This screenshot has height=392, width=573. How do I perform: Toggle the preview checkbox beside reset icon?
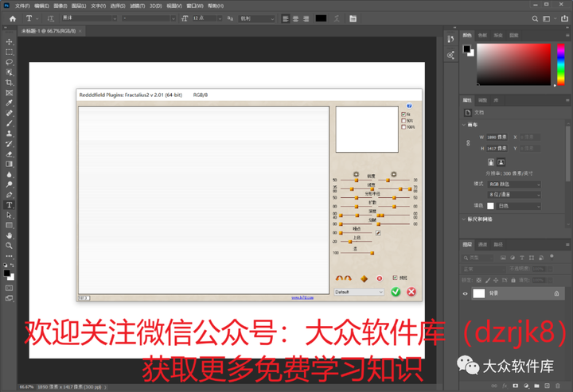pos(395,278)
